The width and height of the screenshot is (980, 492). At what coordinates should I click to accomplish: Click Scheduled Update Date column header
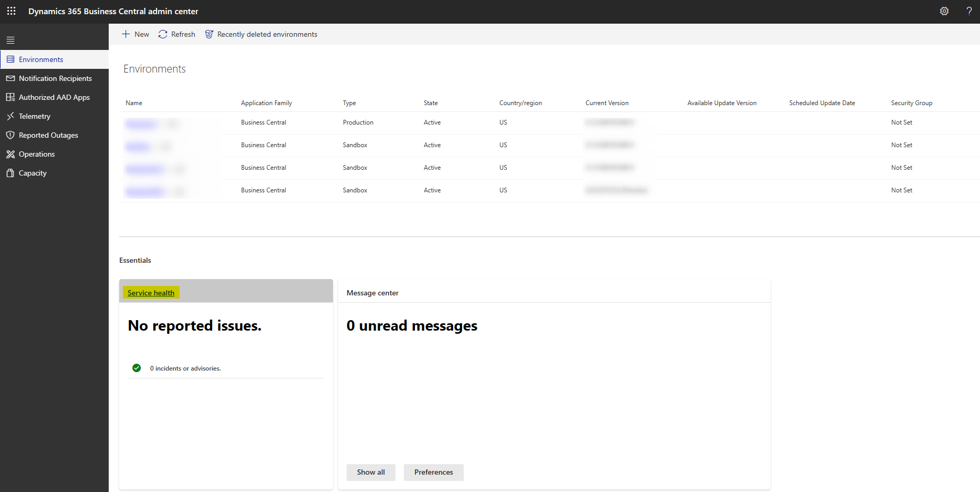tap(822, 103)
